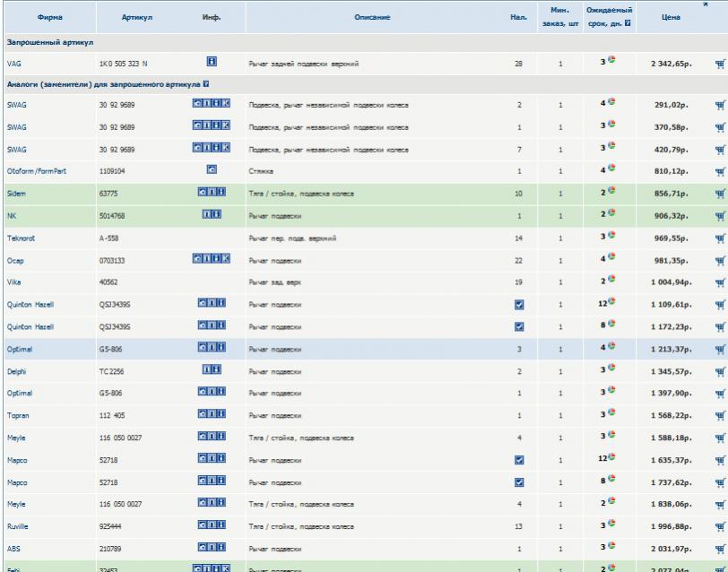
Task: Add Ocap 0703133 to cart
Action: tap(720, 261)
